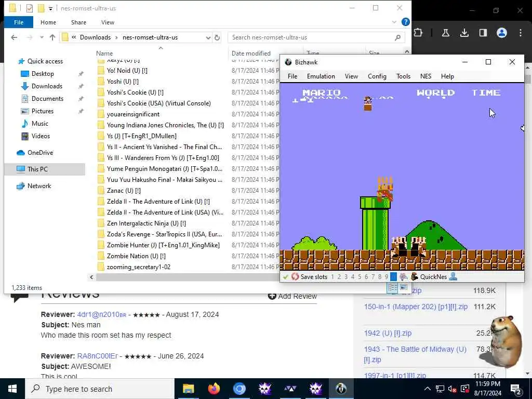Click the Bizhawk title bar app icon
The image size is (532, 399).
coord(288,62)
